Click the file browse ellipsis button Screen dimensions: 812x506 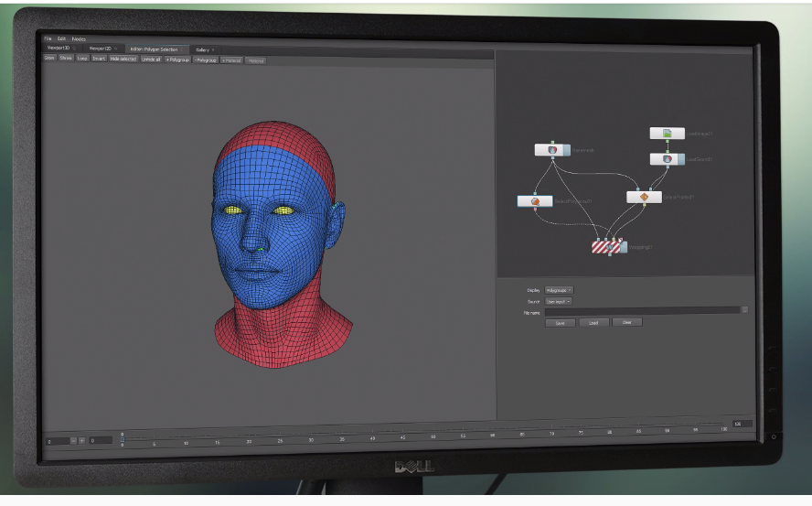point(744,309)
